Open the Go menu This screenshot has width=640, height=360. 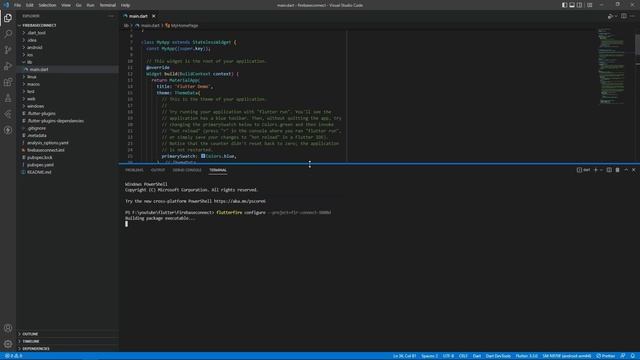[78, 5]
